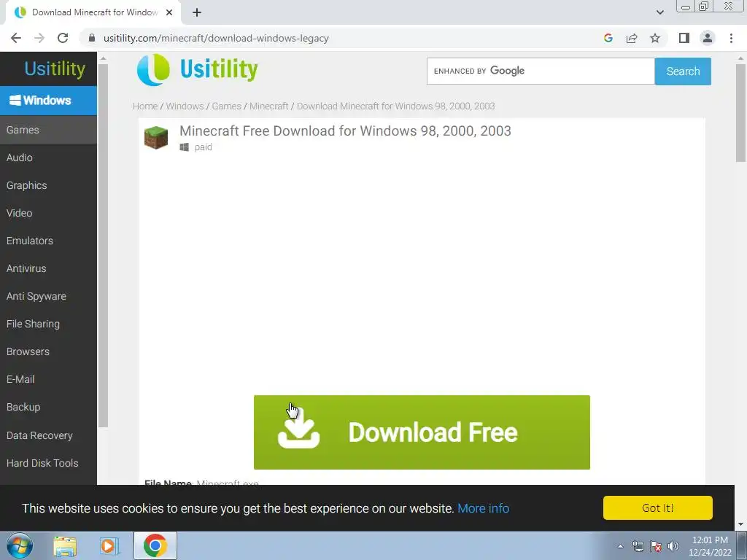Click the address bar URL
This screenshot has width=747, height=560.
click(x=216, y=38)
